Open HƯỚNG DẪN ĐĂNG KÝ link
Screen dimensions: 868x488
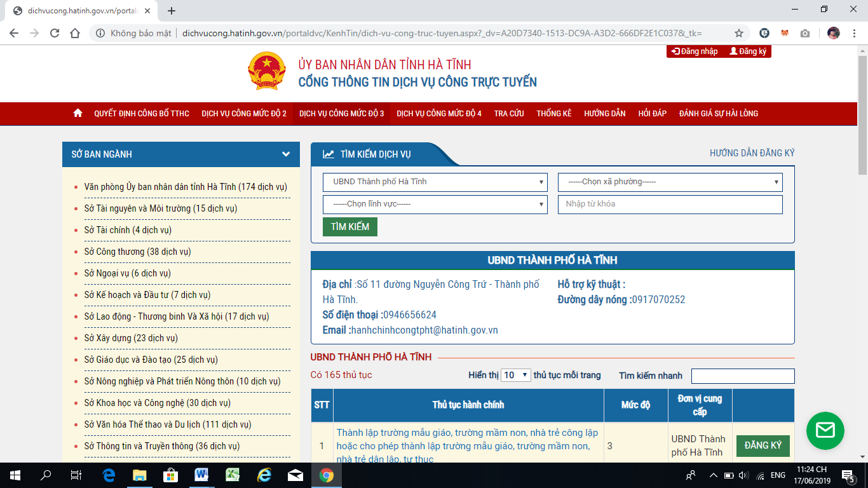pyautogui.click(x=752, y=153)
